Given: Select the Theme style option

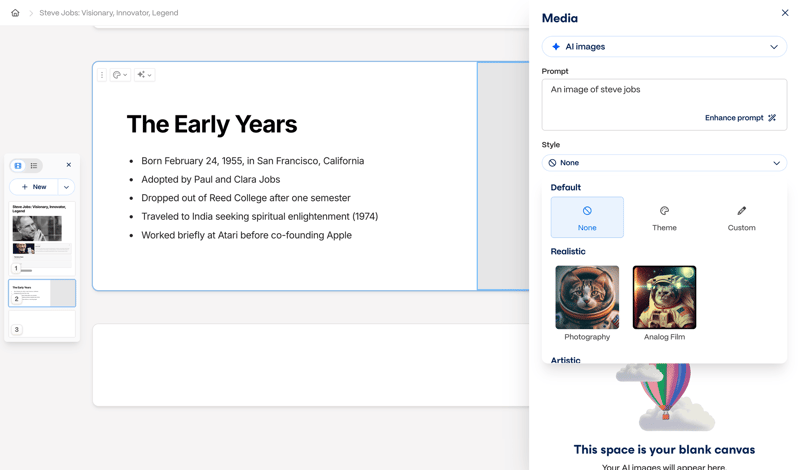Looking at the screenshot, I should [664, 217].
